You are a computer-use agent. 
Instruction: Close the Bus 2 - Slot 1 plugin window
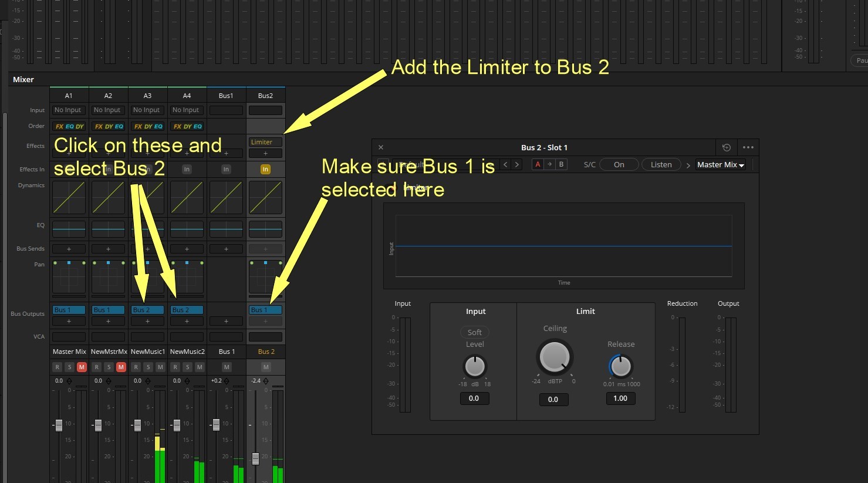(x=380, y=147)
